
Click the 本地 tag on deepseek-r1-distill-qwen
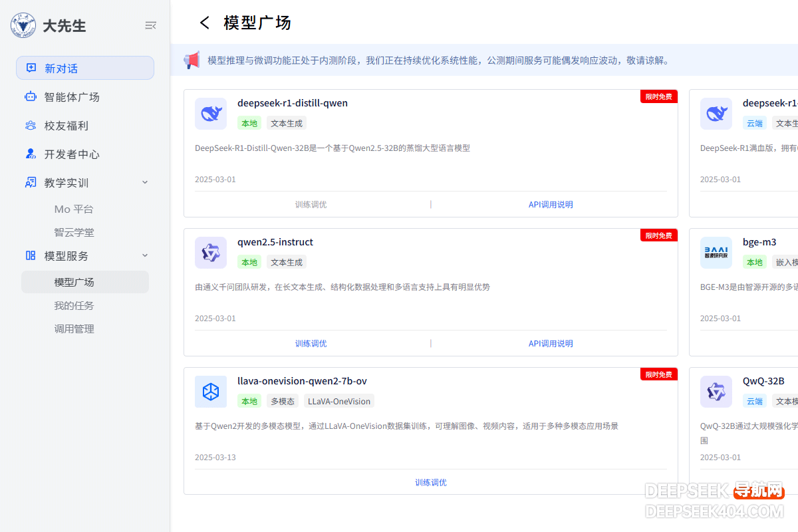[249, 123]
